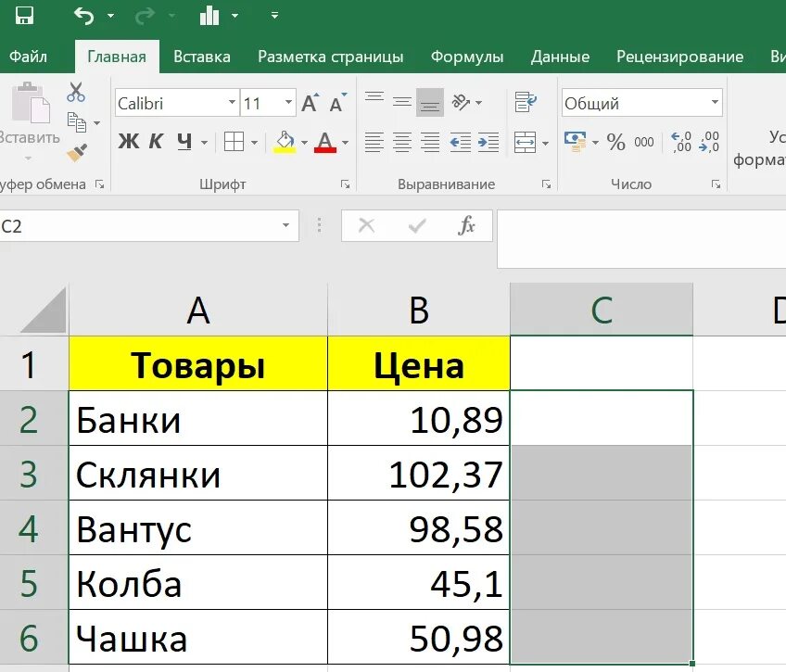Open the undo history dropdown arrow
The width and height of the screenshot is (786, 672).
click(x=111, y=16)
